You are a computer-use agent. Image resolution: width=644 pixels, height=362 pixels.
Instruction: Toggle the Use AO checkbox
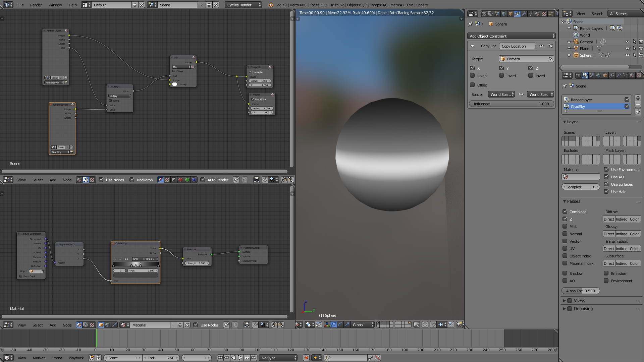[606, 177]
